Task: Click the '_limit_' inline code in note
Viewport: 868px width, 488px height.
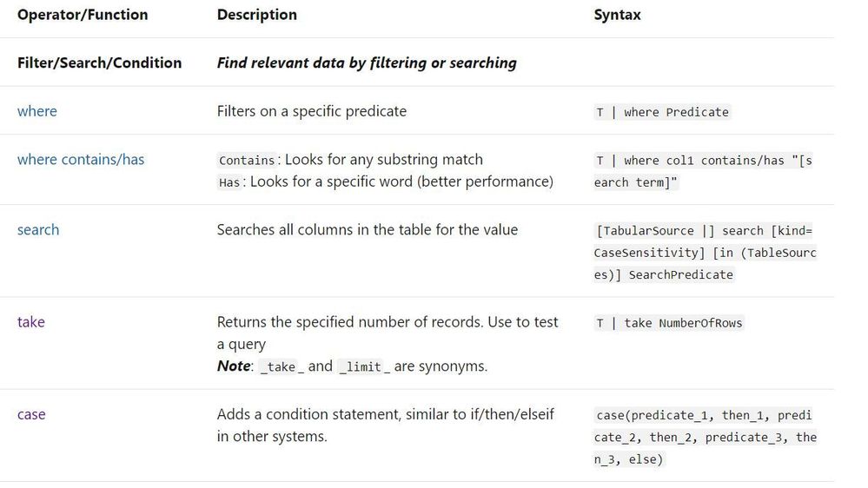Action: tap(364, 366)
